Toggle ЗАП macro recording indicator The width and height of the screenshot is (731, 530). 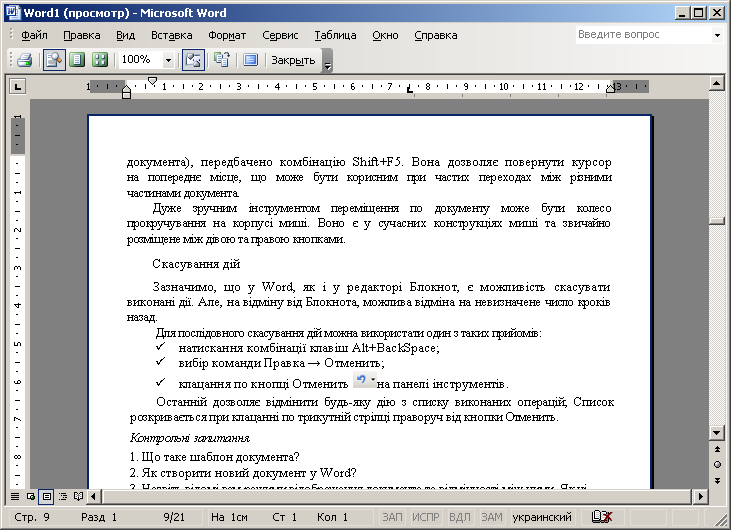click(392, 517)
